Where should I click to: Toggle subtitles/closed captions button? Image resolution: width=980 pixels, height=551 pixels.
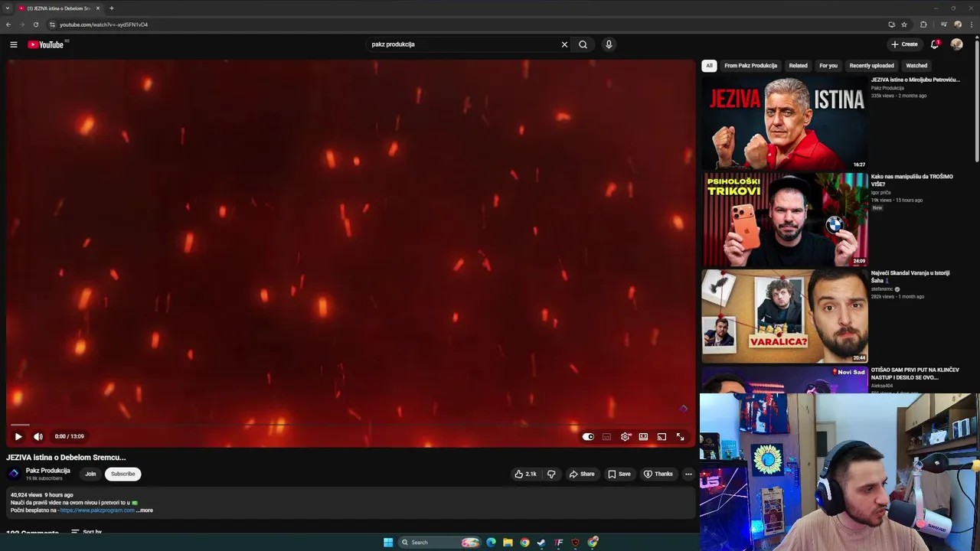tap(606, 436)
